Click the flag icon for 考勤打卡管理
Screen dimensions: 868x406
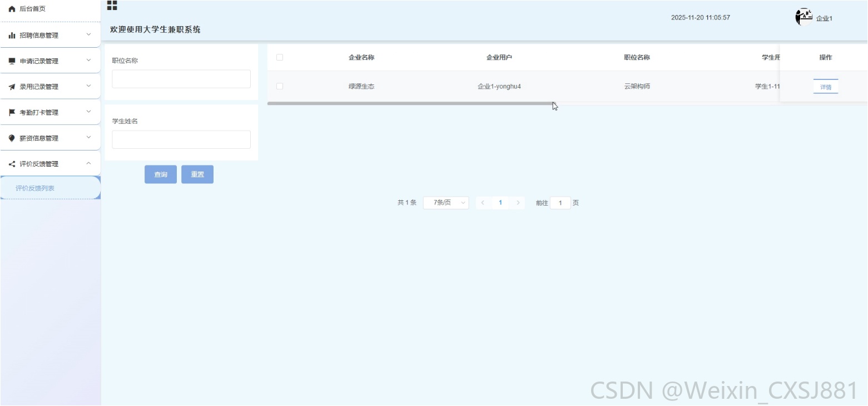(12, 112)
